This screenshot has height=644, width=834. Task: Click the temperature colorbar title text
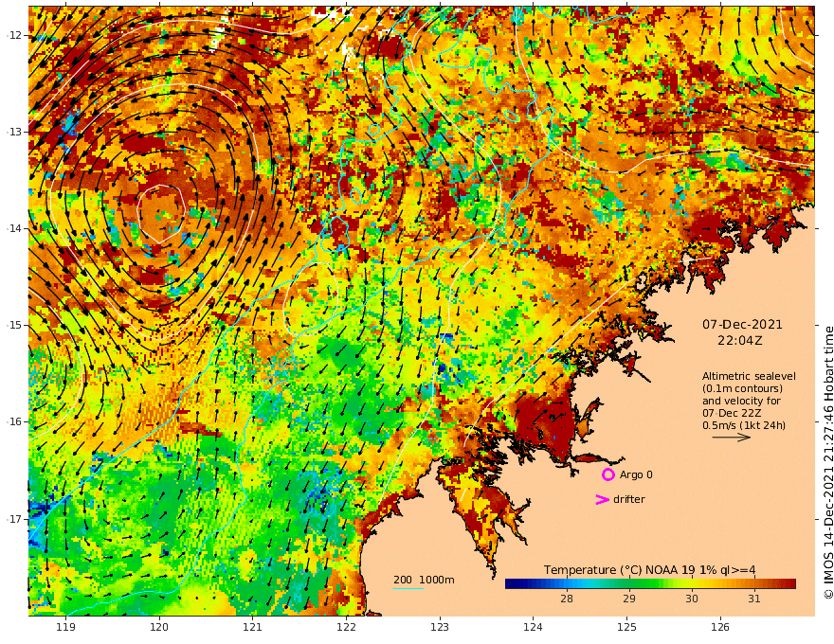point(649,570)
